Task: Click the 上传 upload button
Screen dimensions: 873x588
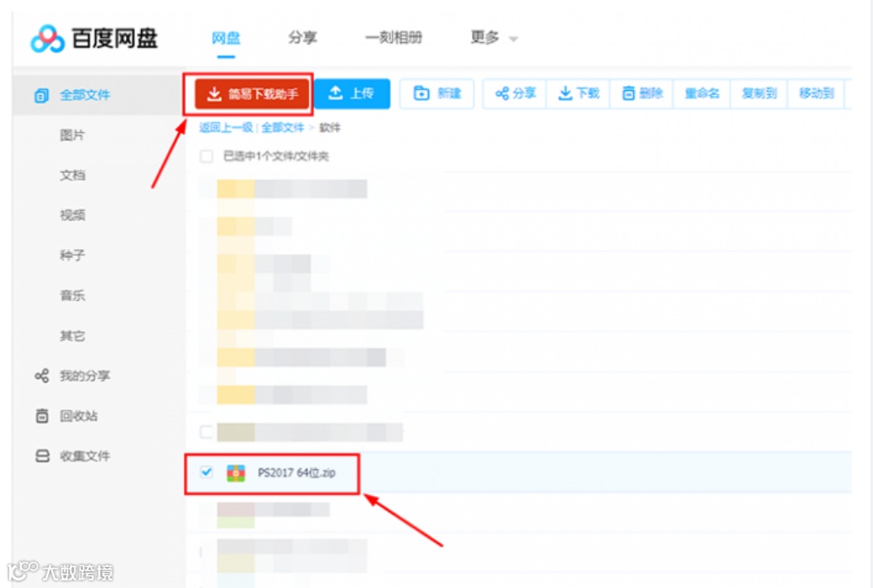Action: click(x=352, y=94)
